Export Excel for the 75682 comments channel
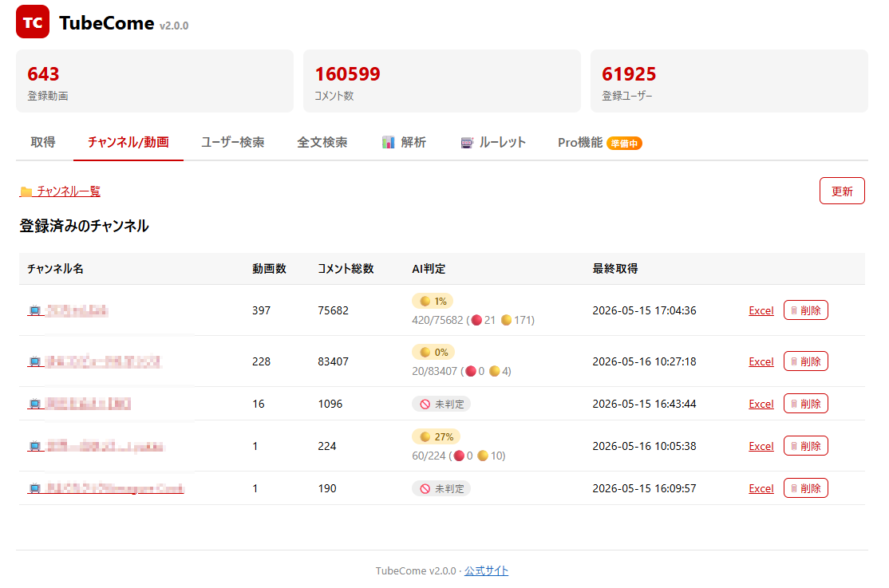This screenshot has width=889, height=588. tap(761, 310)
